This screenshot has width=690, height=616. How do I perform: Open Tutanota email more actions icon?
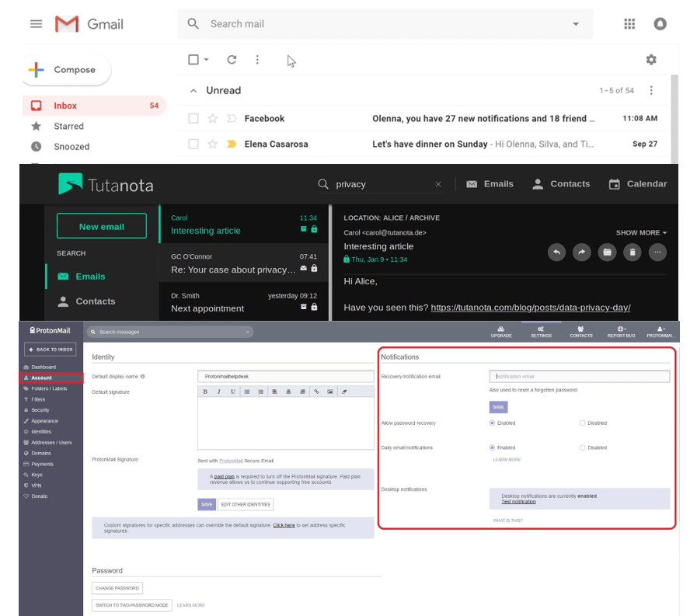pyautogui.click(x=657, y=252)
